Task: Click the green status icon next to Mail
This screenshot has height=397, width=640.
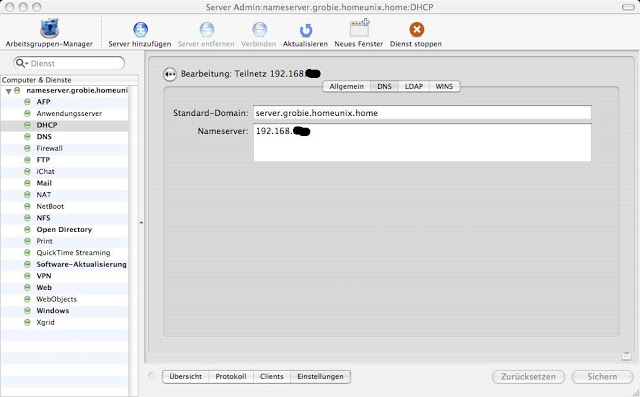Action: [27, 183]
